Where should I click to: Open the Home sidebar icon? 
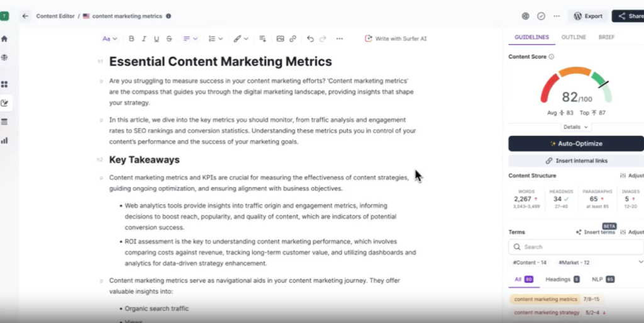pyautogui.click(x=4, y=38)
